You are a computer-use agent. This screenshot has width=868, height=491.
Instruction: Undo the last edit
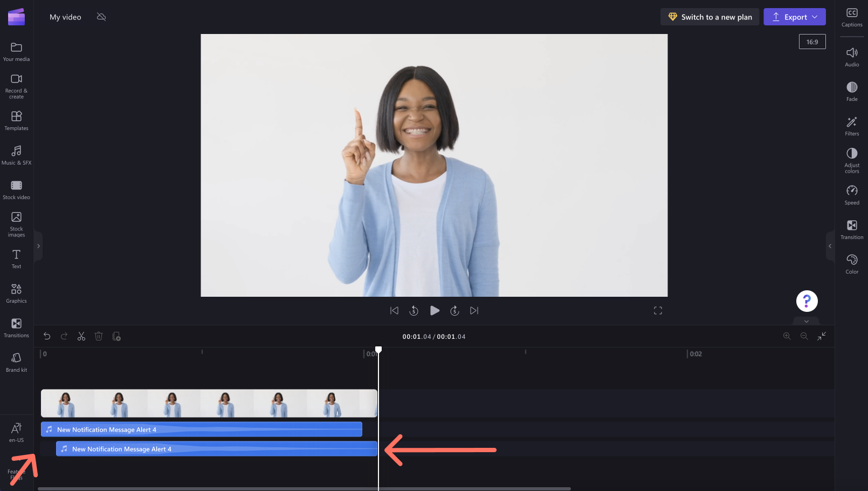(47, 336)
